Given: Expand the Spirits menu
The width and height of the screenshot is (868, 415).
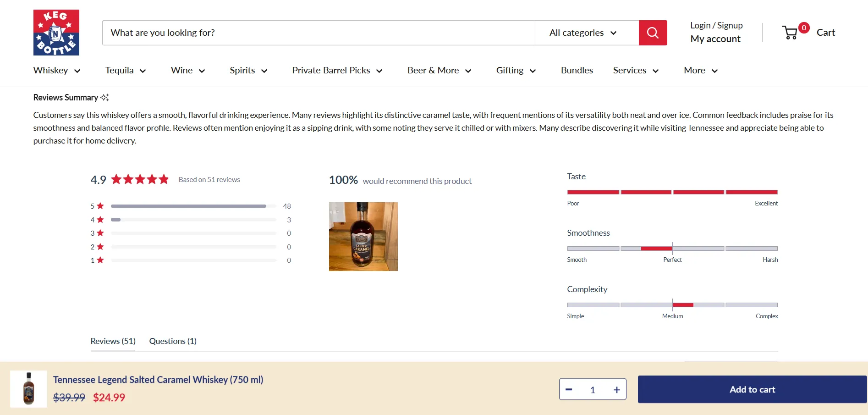Looking at the screenshot, I should point(248,70).
